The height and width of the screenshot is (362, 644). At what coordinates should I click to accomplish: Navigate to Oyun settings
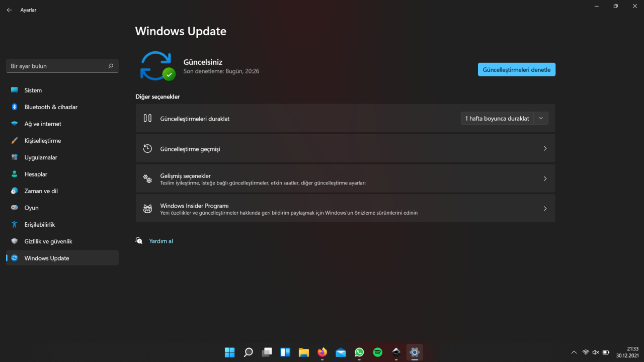point(62,208)
